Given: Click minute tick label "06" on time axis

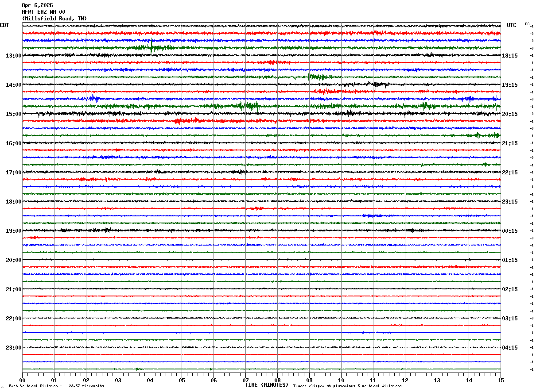Looking at the screenshot, I should coord(214,380).
